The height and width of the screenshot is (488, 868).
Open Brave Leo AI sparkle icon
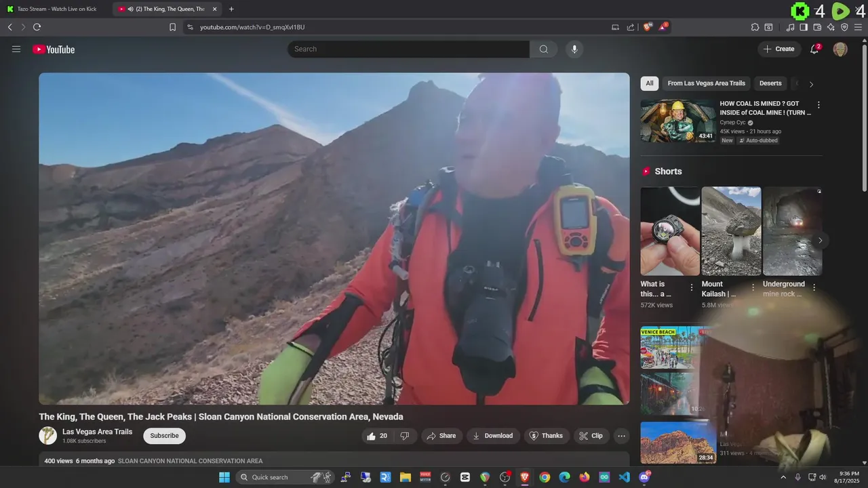coord(831,27)
